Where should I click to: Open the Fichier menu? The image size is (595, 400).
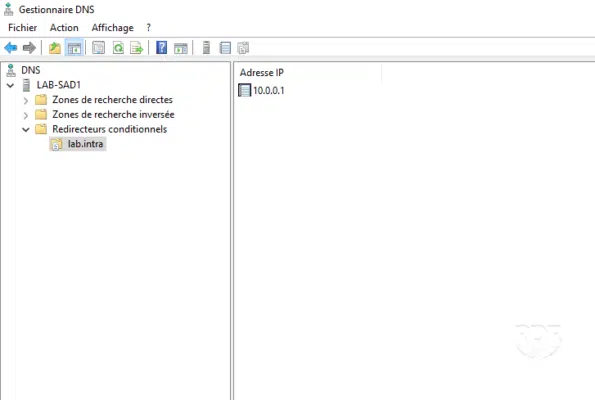coord(22,28)
